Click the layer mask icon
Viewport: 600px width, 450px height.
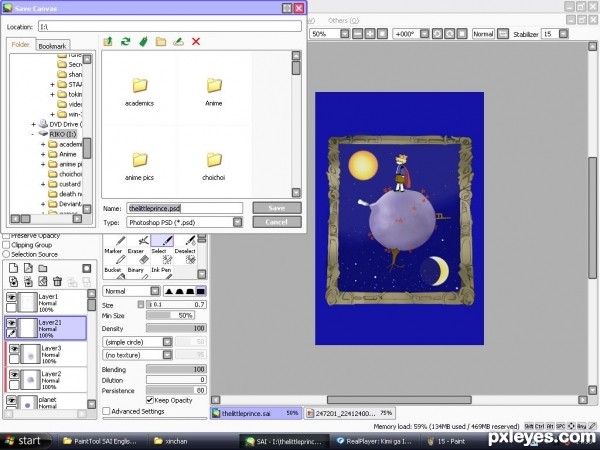(86, 268)
